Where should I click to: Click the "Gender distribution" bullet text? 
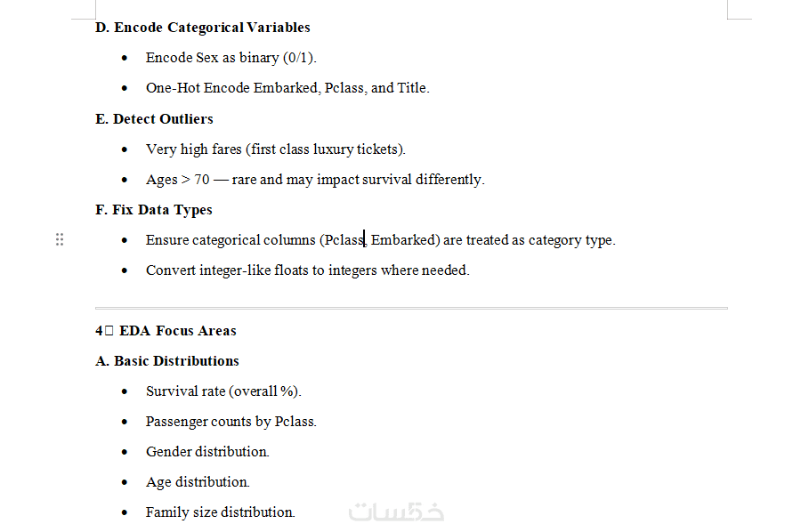point(207,452)
